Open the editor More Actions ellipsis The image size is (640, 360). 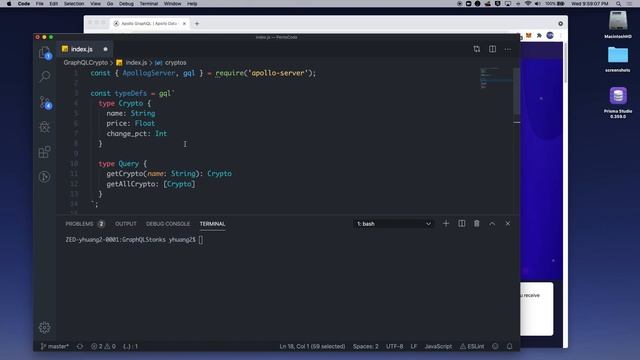coord(508,49)
